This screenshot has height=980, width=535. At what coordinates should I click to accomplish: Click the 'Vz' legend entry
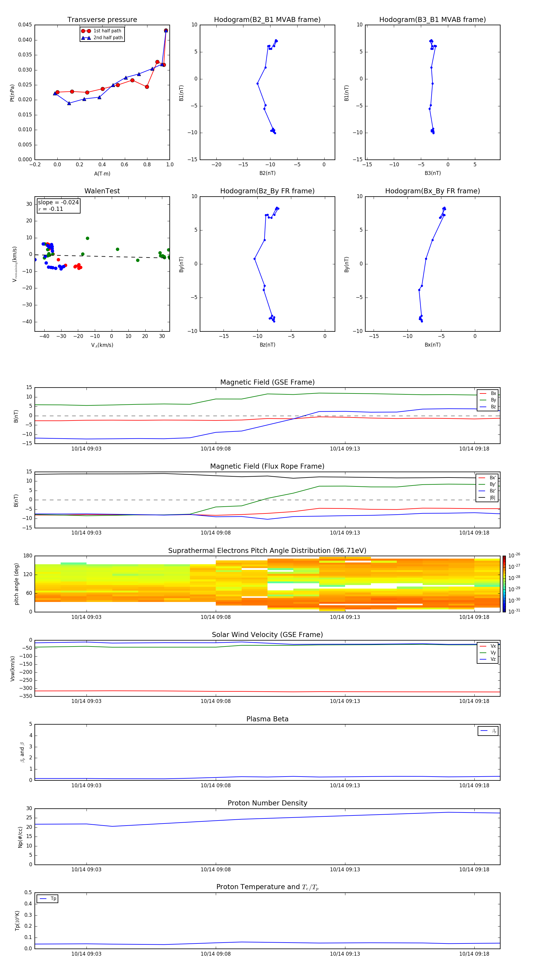[488, 659]
